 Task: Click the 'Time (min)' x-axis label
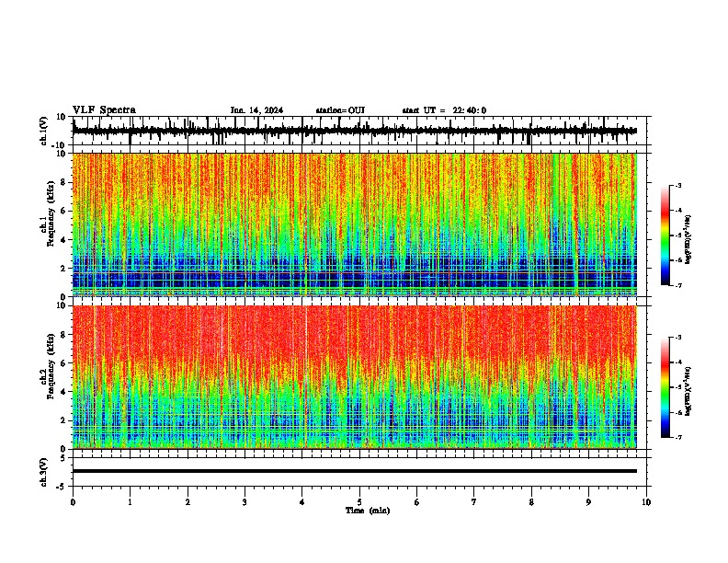(368, 511)
